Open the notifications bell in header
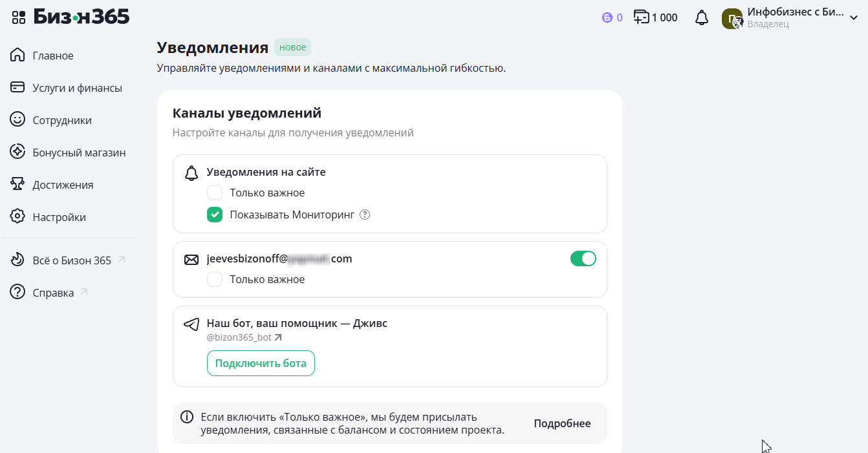 (702, 18)
